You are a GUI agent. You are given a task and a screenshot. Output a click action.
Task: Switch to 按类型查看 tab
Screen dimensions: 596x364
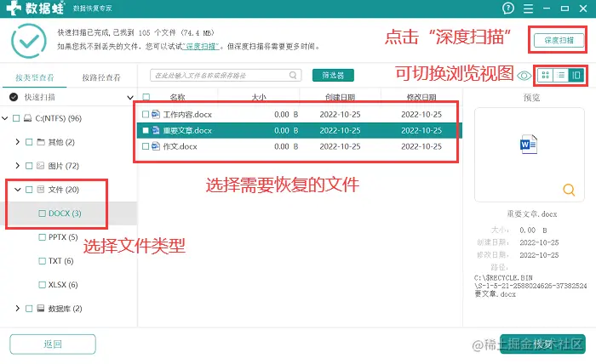click(35, 77)
